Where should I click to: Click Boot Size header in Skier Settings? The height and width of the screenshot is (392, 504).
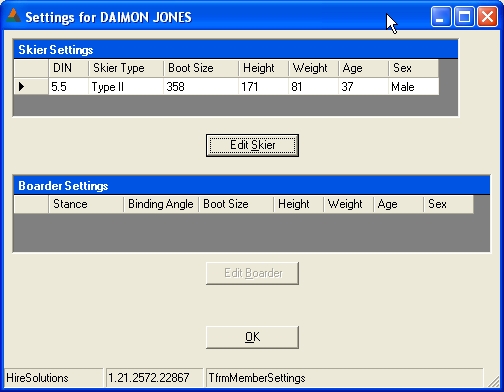[201, 68]
